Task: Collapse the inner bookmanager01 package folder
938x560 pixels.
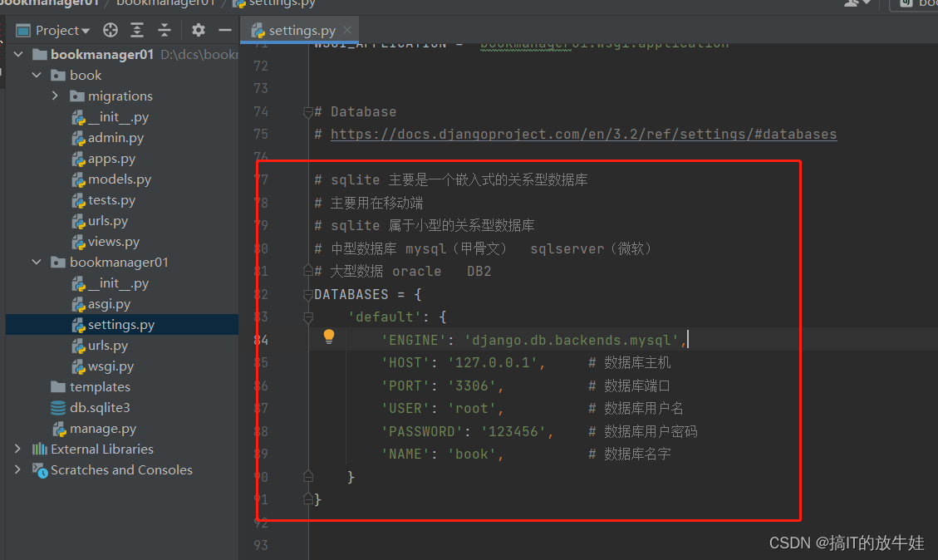Action: [x=37, y=262]
